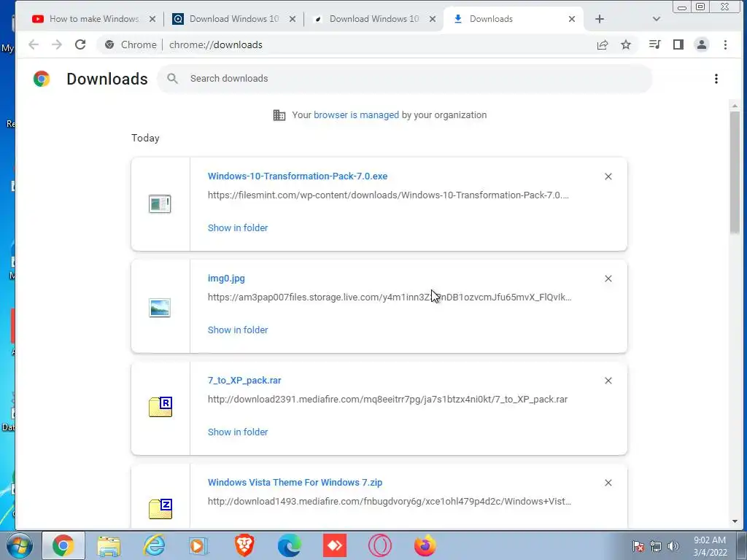The image size is (747, 560).
Task: Show 7_to_XP_pack.rar in folder
Action: pos(238,432)
